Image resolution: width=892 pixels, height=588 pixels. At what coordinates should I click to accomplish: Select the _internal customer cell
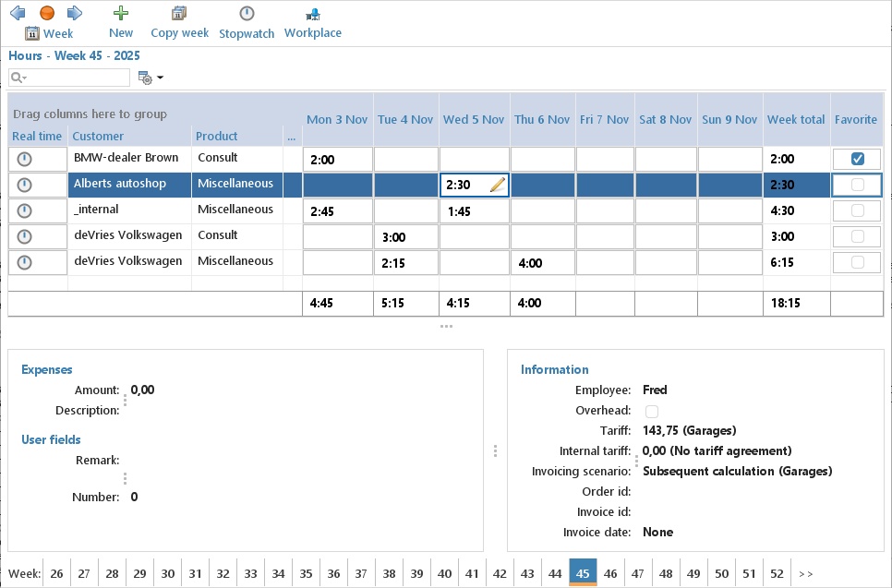click(x=129, y=210)
